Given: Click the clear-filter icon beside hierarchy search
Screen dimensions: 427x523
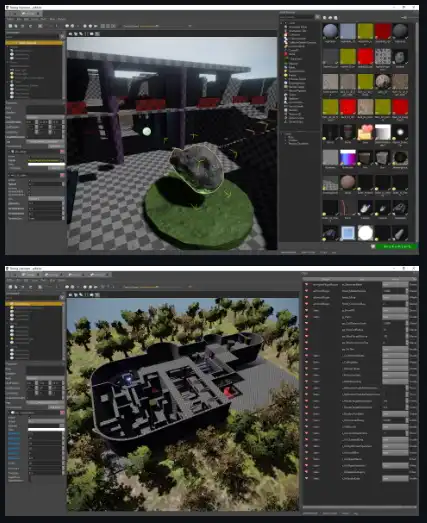Looking at the screenshot, I should [62, 36].
